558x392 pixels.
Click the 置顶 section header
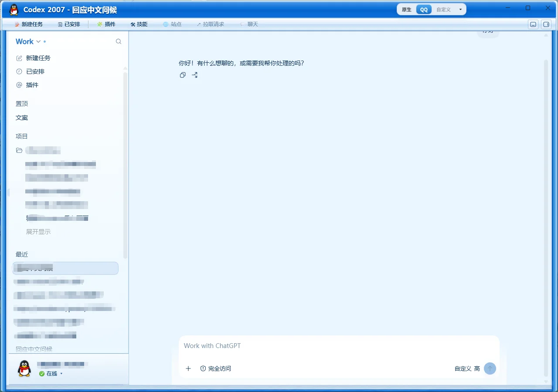point(22,104)
